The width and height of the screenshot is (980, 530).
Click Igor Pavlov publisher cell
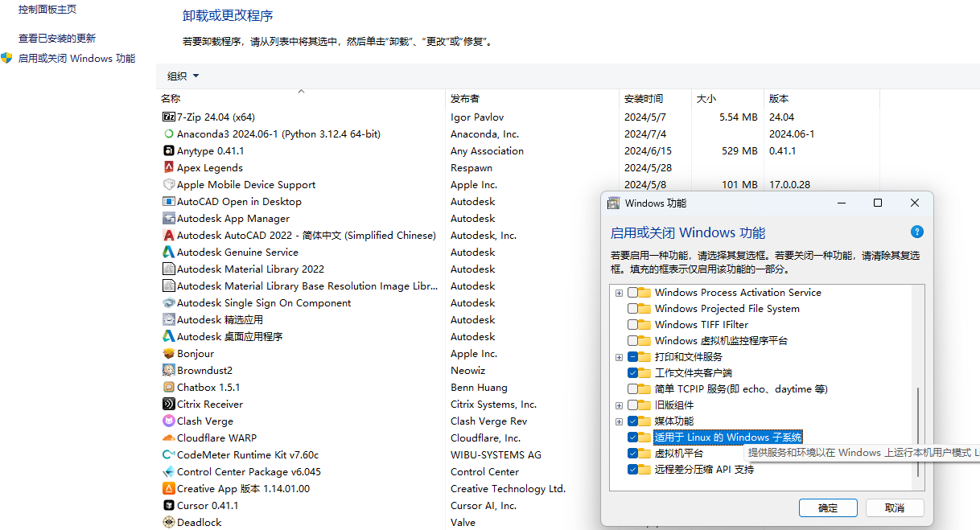coord(477,117)
